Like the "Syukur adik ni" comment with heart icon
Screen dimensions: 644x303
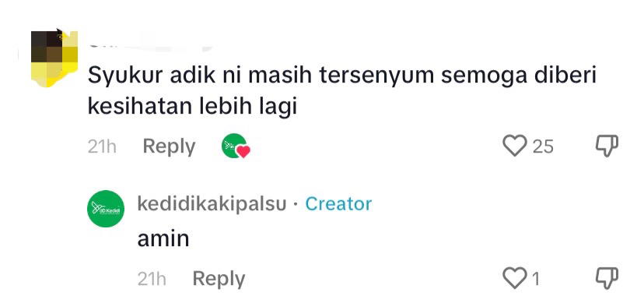tap(515, 146)
